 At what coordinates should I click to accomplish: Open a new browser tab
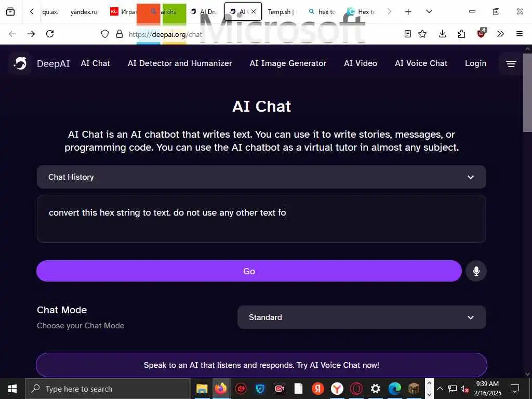tap(408, 11)
